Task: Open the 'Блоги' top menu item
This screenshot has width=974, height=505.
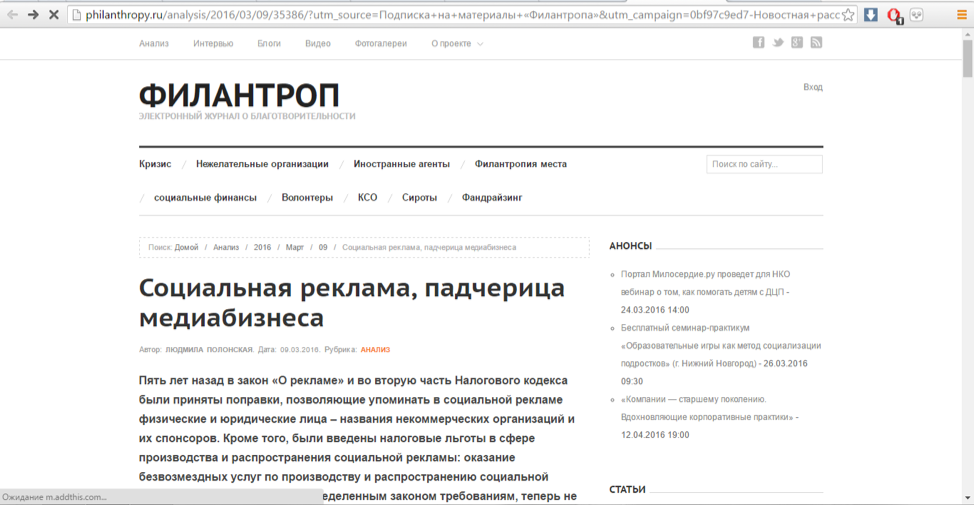Action: [x=269, y=43]
